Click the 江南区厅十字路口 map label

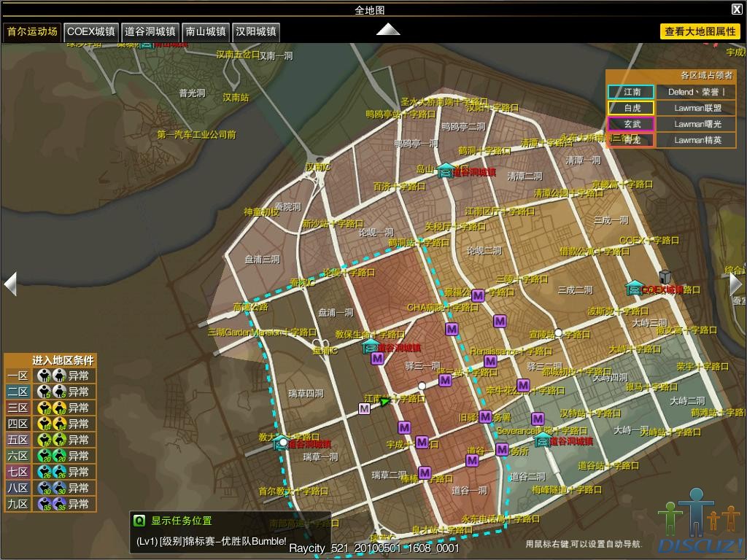pyautogui.click(x=500, y=211)
